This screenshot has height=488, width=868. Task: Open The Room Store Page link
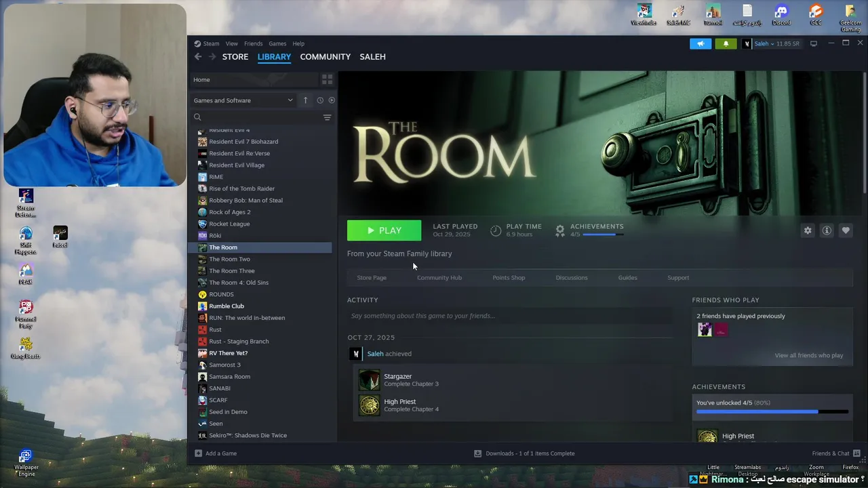[x=372, y=277]
